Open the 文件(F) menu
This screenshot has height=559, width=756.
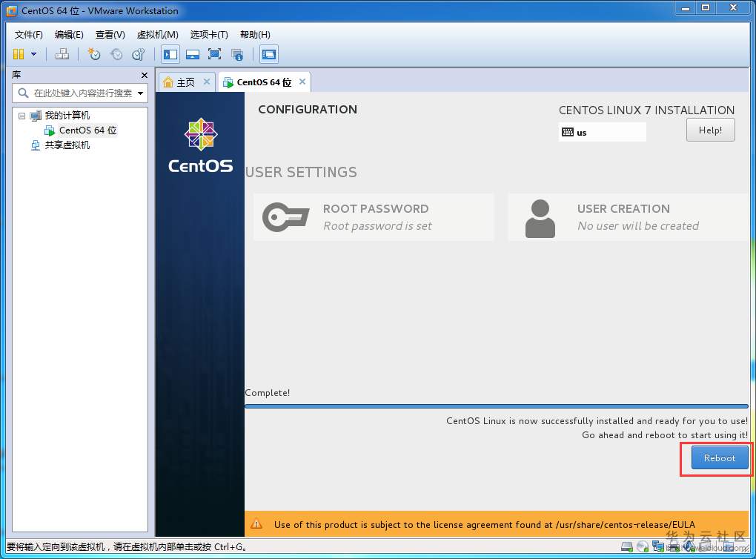28,35
